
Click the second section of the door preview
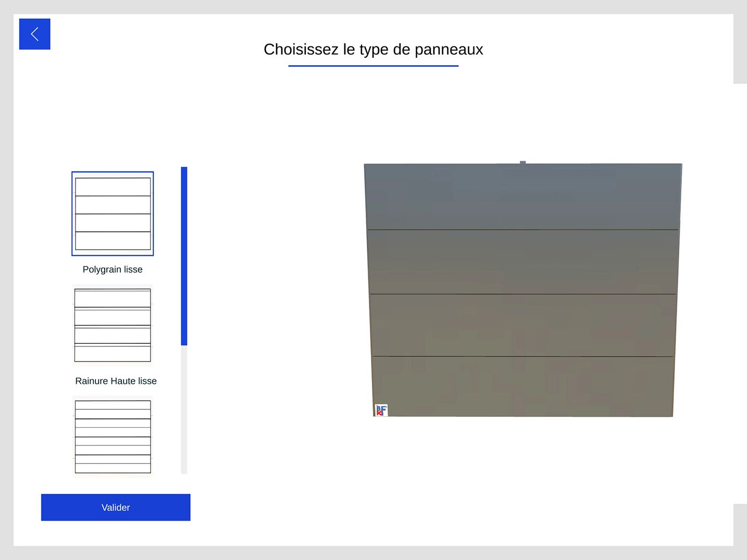pyautogui.click(x=522, y=262)
